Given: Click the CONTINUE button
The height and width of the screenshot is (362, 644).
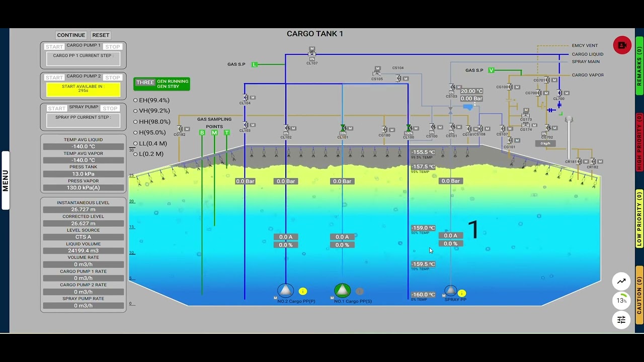Looking at the screenshot, I should pos(71,35).
